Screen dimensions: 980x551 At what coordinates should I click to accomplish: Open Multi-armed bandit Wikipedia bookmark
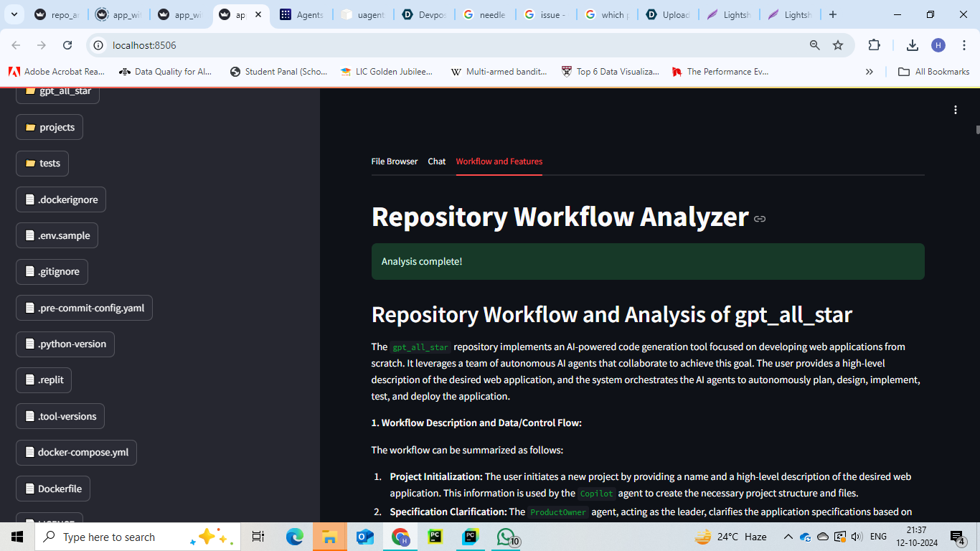tap(499, 72)
